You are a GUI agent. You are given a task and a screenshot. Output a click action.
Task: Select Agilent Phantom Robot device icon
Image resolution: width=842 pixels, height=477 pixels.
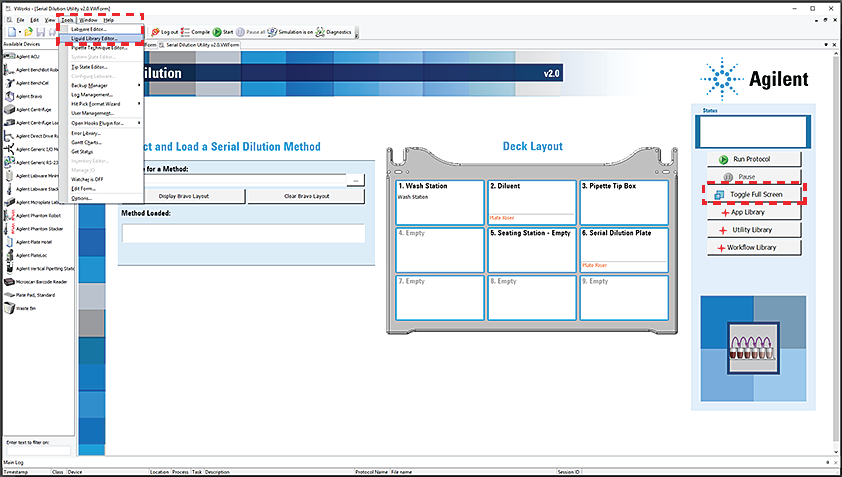tap(9, 215)
